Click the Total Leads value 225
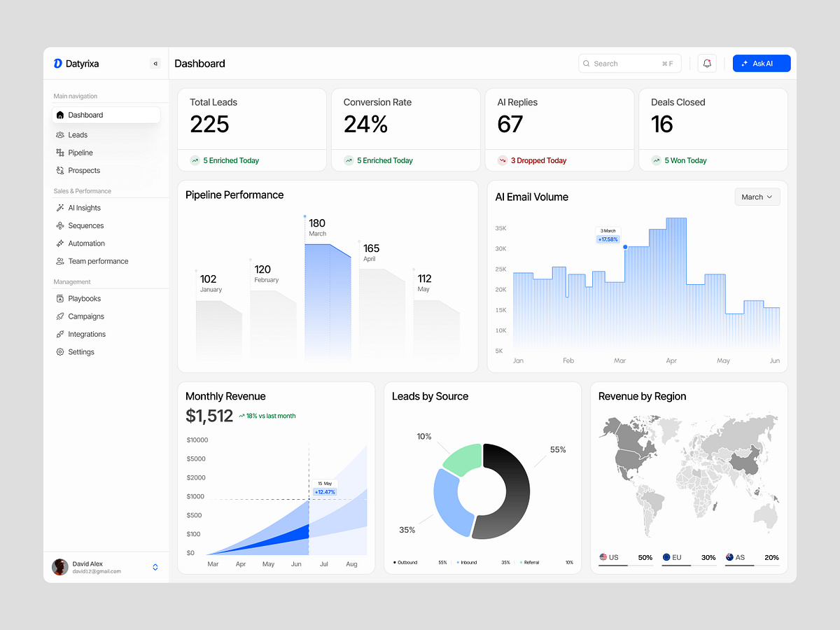The image size is (840, 630). 209,125
